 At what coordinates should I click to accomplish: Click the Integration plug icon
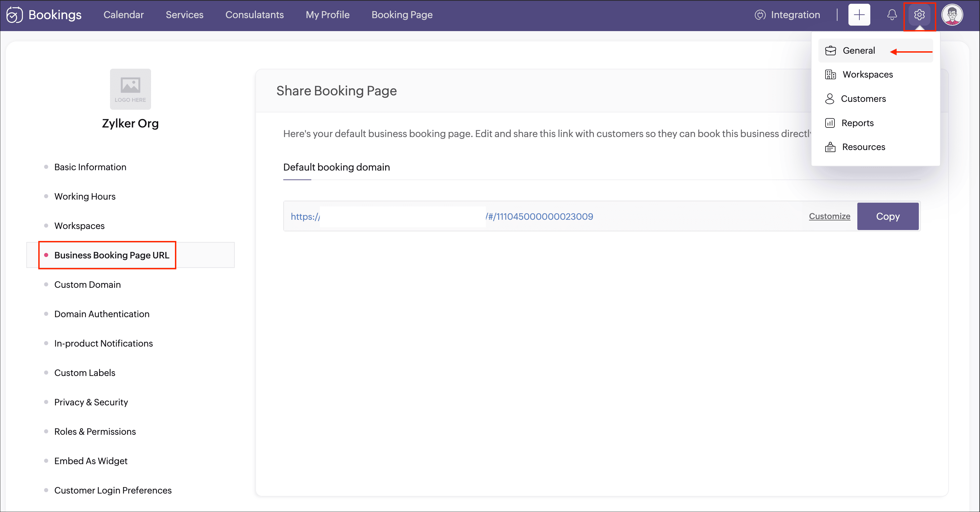pyautogui.click(x=760, y=15)
